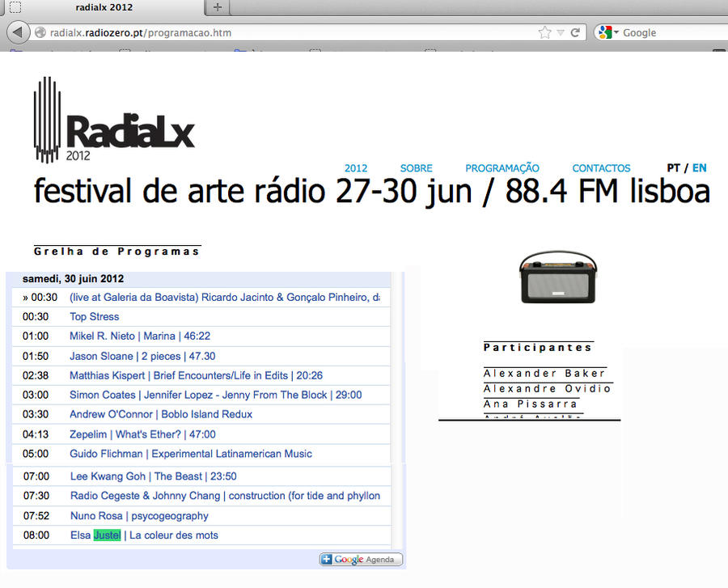Click the site identity globe icon
Image resolution: width=728 pixels, height=588 pixels.
point(41,32)
